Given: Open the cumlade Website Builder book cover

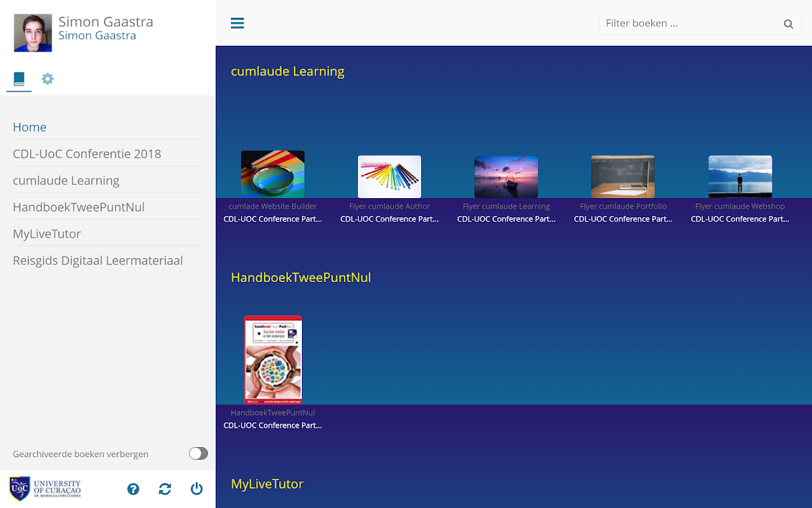Looking at the screenshot, I should [x=273, y=174].
